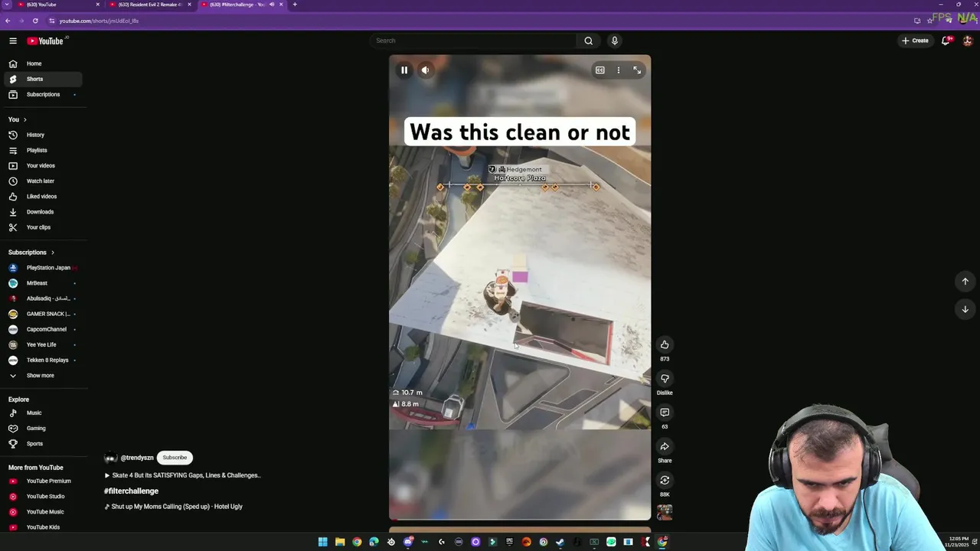
Task: Pause the playing Short
Action: 404,70
